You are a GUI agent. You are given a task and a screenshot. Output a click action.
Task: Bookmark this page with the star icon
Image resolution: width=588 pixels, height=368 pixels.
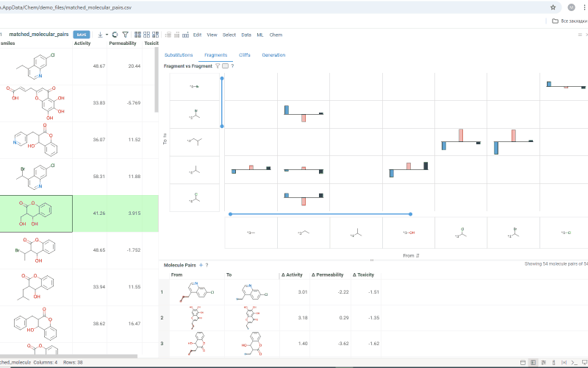click(x=553, y=7)
